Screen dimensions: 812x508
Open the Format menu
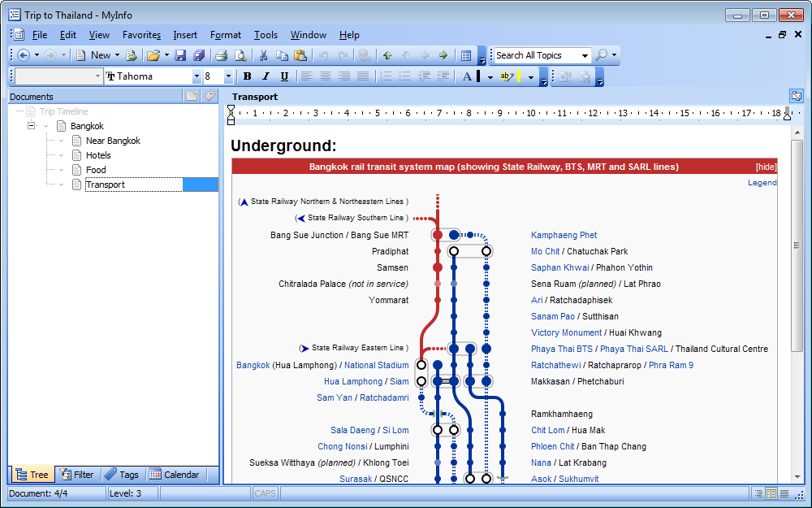[225, 35]
